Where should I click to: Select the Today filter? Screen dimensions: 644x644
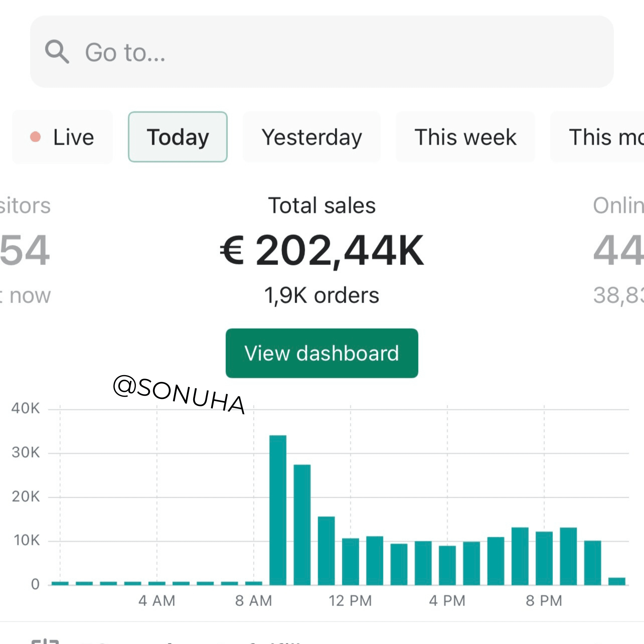pos(177,137)
